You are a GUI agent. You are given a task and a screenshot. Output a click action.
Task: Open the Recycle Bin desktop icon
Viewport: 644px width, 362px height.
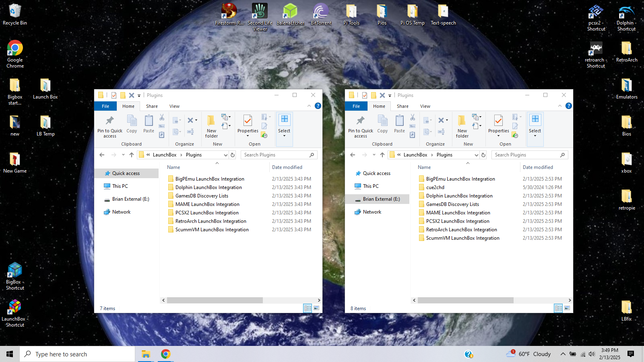[15, 14]
